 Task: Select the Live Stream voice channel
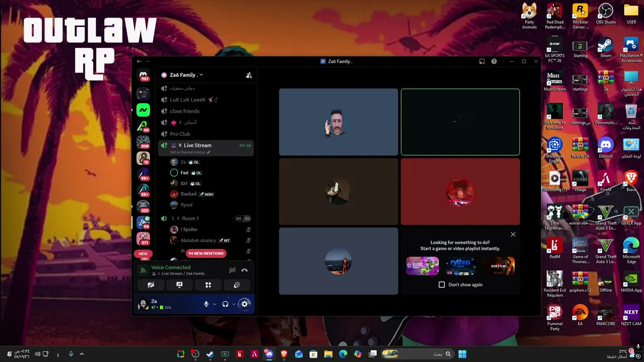point(206,145)
